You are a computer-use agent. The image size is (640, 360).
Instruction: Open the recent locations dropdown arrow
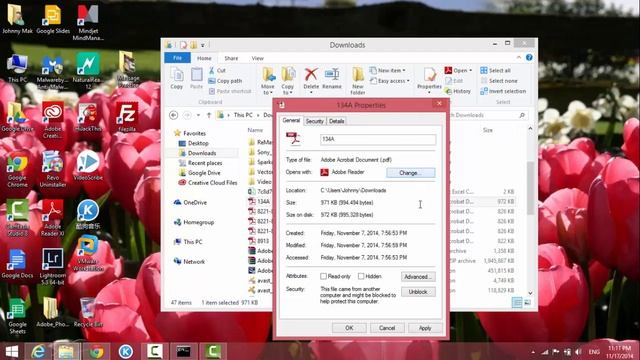[x=198, y=115]
